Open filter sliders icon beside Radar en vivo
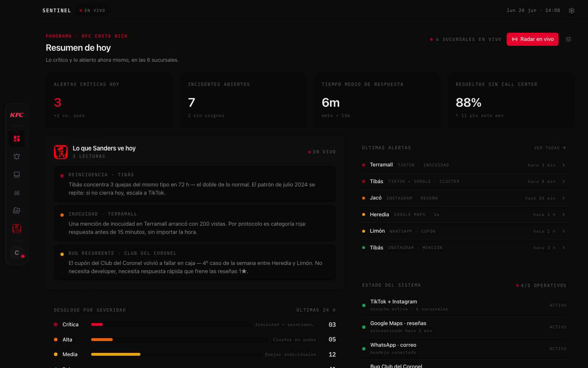Screen dimensions: 588x368 [x=568, y=39]
